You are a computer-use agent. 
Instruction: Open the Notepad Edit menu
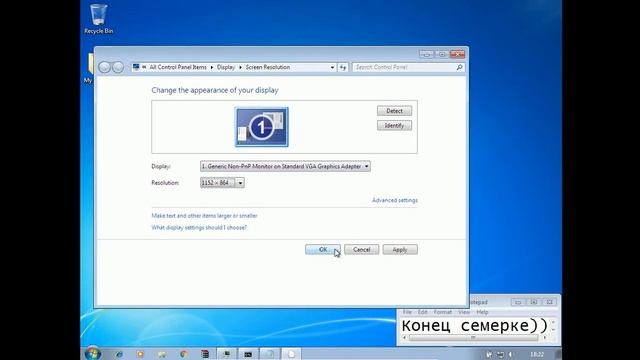click(x=422, y=312)
